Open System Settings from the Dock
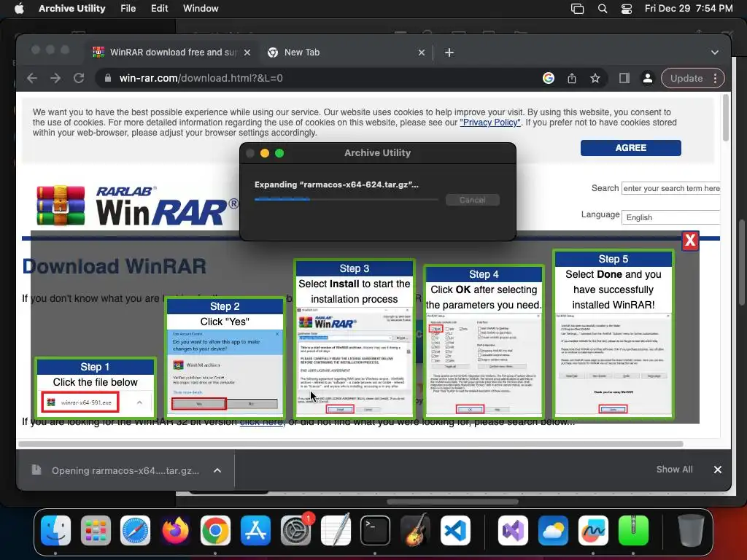The image size is (747, 560). (x=295, y=531)
